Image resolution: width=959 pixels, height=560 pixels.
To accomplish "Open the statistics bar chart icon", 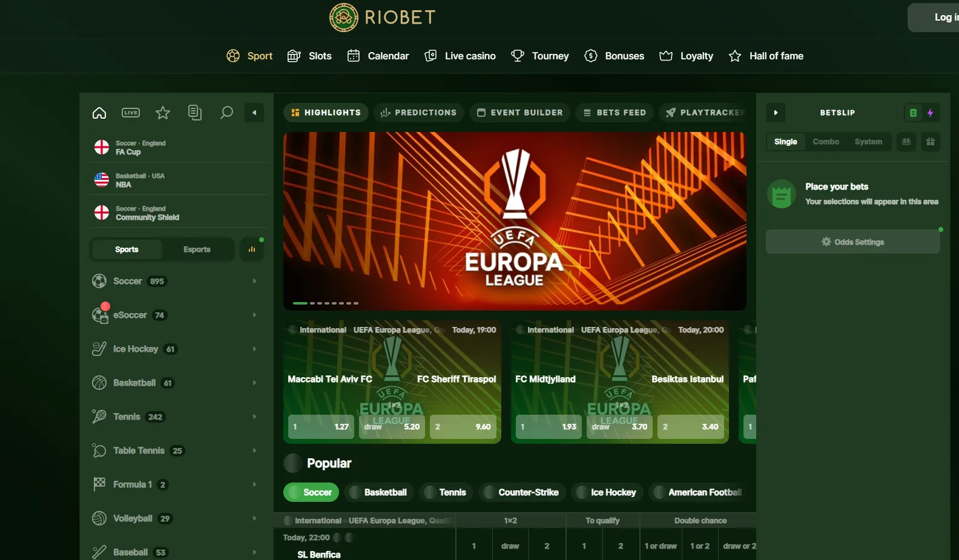I will (x=252, y=249).
